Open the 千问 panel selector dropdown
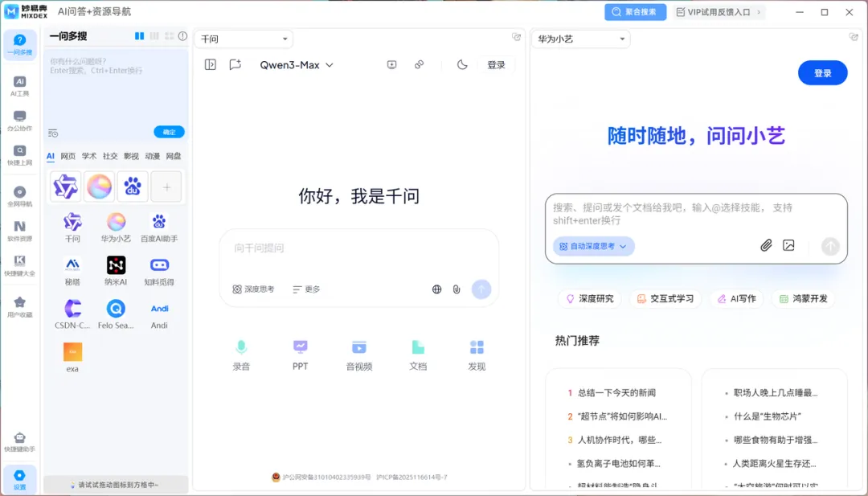This screenshot has width=868, height=496. [244, 39]
